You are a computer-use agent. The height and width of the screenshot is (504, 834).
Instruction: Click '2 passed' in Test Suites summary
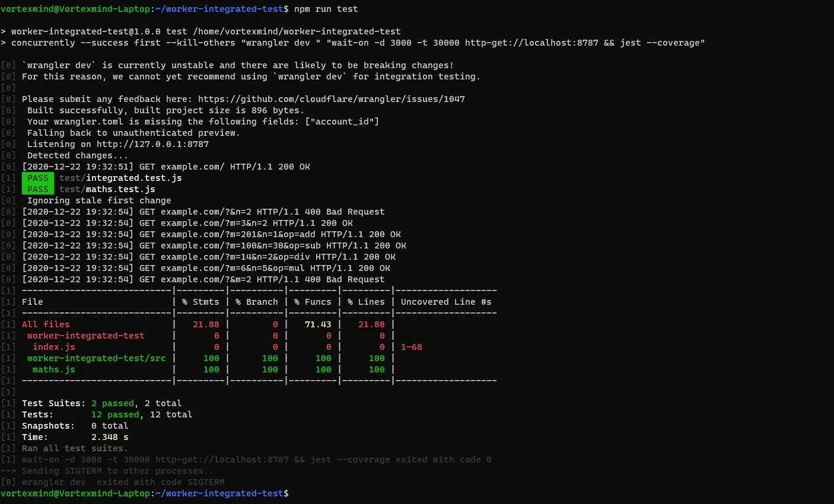[113, 403]
